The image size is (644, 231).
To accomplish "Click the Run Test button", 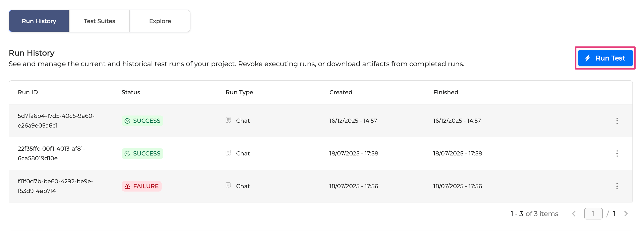I will coord(605,58).
